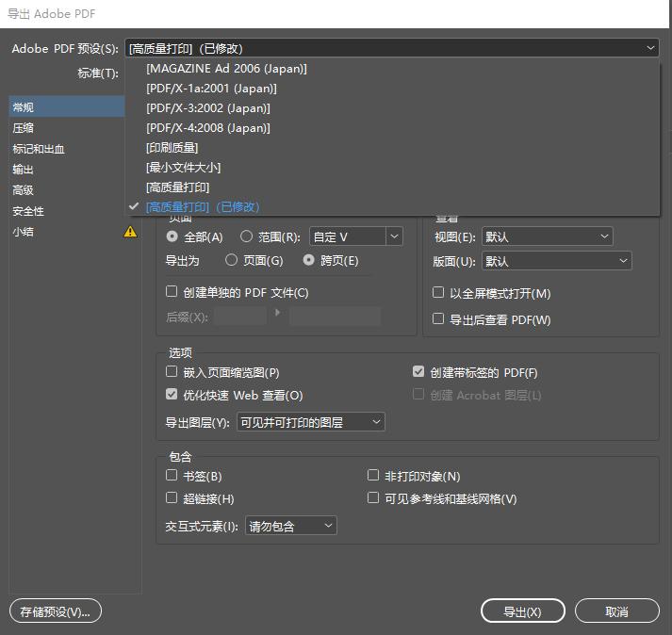This screenshot has width=672, height=635.
Task: Open the 视图(E) dropdown
Action: pos(548,236)
